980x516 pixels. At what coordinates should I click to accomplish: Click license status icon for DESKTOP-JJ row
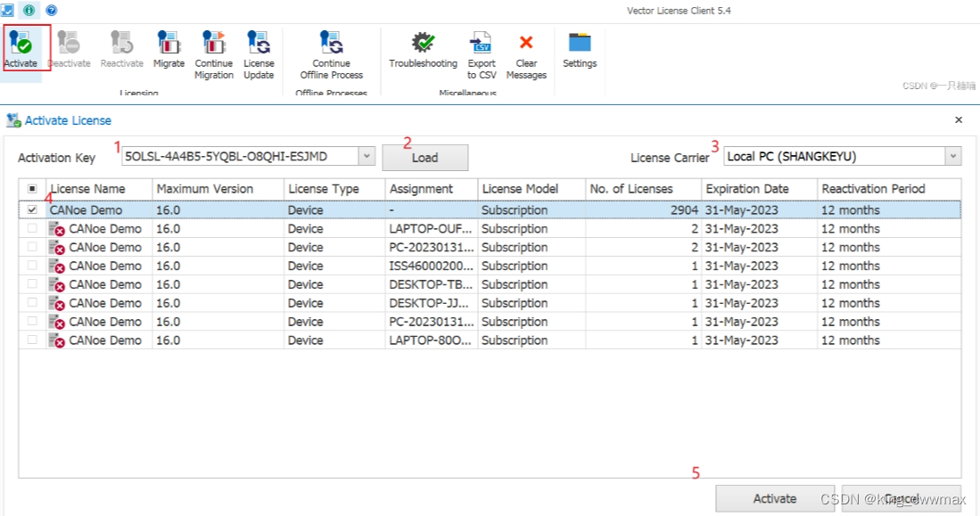click(57, 304)
